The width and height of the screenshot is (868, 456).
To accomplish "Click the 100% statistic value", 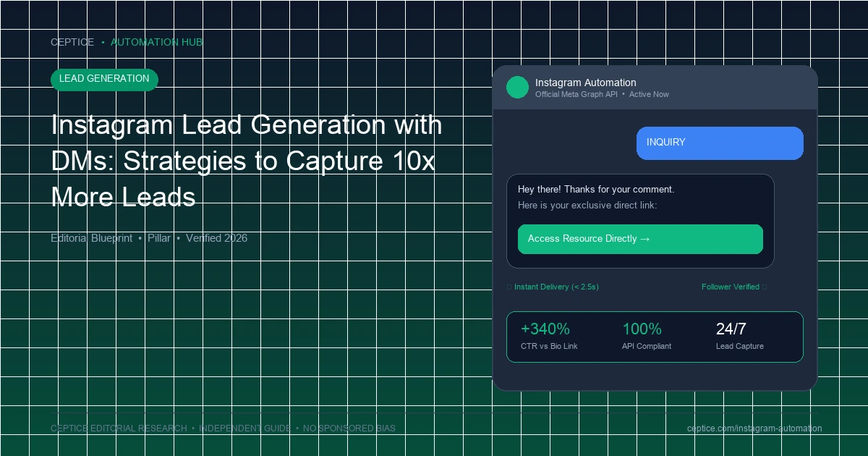I will click(642, 329).
